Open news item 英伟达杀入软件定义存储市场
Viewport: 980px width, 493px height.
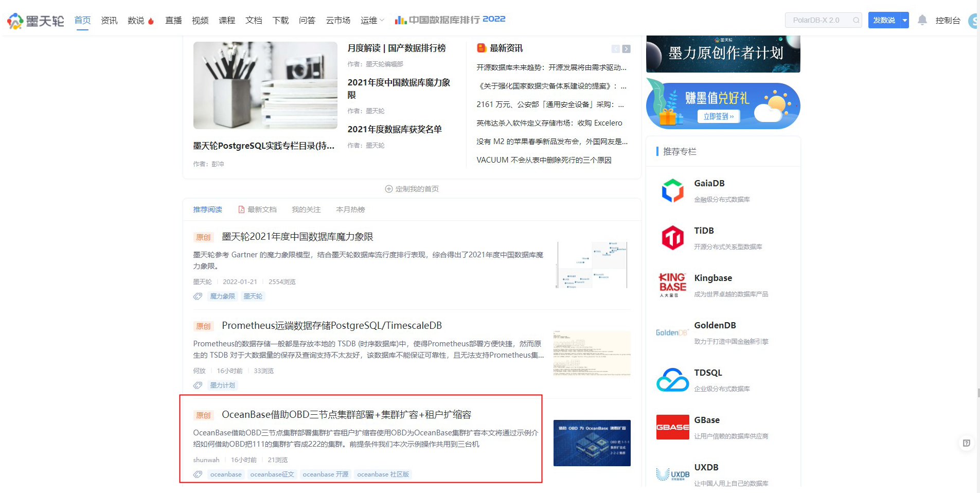(x=549, y=123)
